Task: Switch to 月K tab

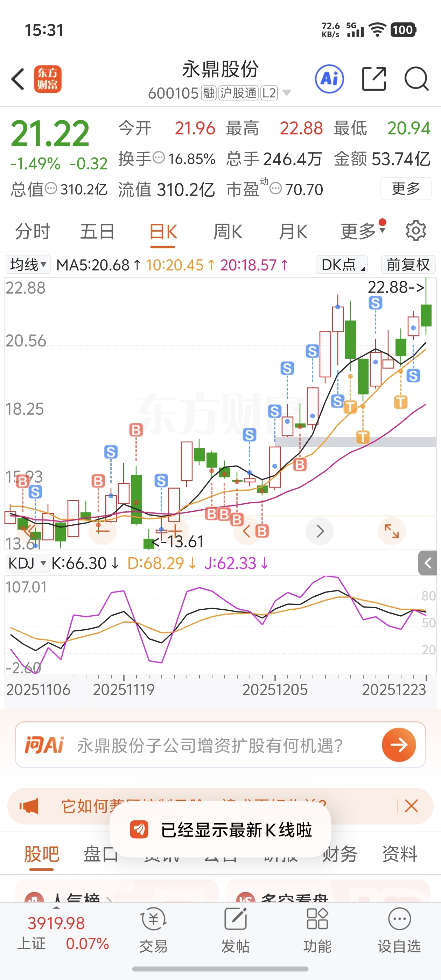Action: (293, 231)
